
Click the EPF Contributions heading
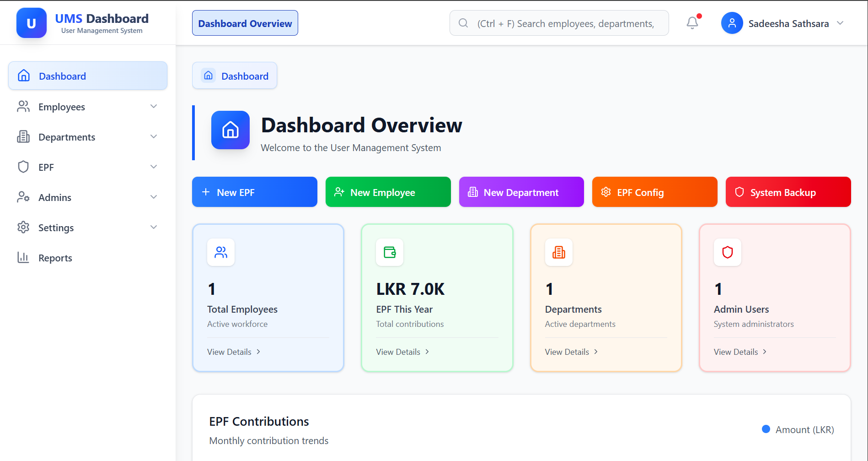(x=259, y=421)
